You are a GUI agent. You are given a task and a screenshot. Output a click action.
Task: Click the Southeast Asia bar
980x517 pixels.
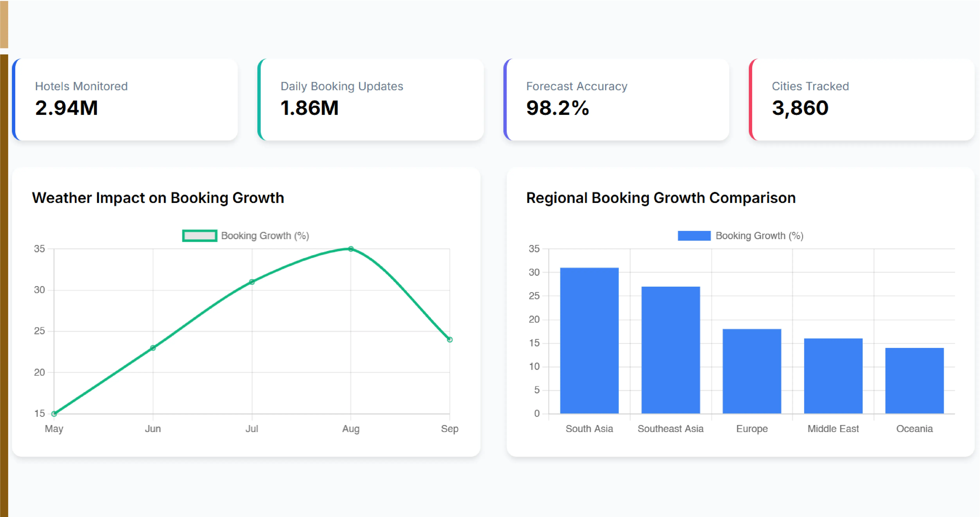[x=671, y=350]
